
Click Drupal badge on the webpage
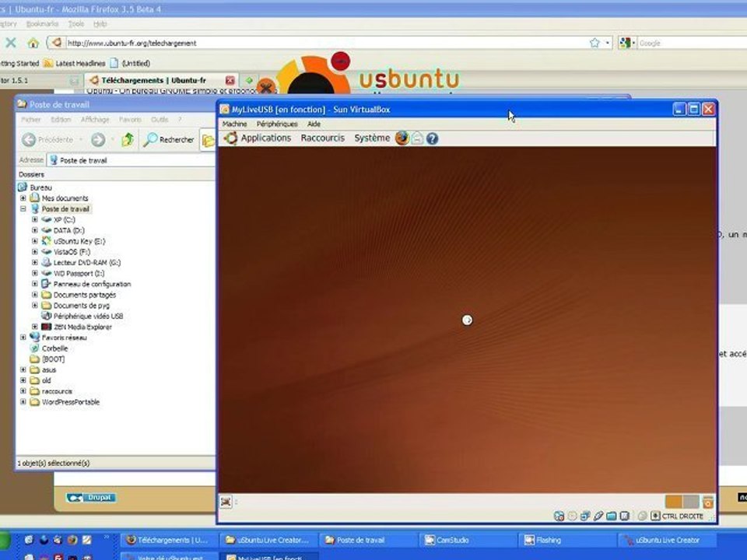91,498
